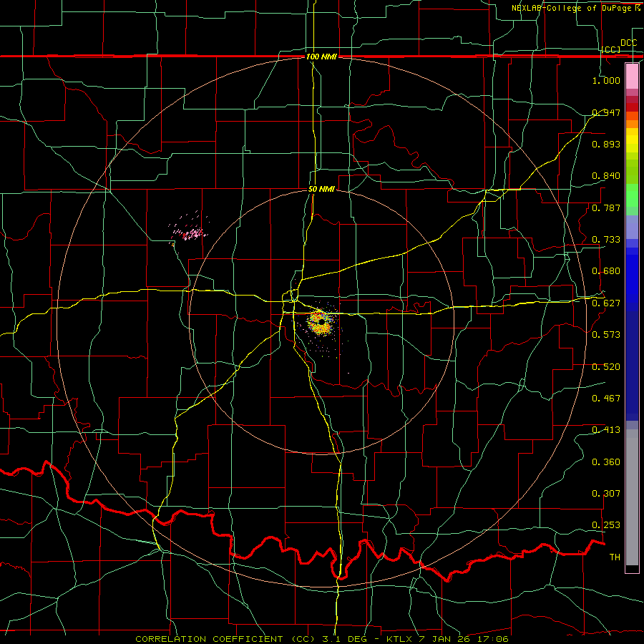Select the 0.413 legend value

(606, 430)
